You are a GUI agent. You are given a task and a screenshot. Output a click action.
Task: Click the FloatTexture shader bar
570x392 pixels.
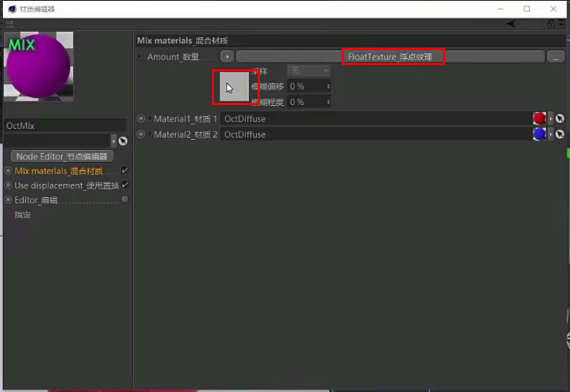coord(390,57)
